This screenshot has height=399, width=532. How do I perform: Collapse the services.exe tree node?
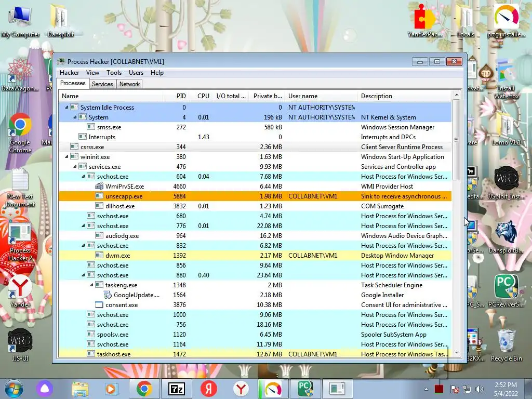click(x=75, y=167)
